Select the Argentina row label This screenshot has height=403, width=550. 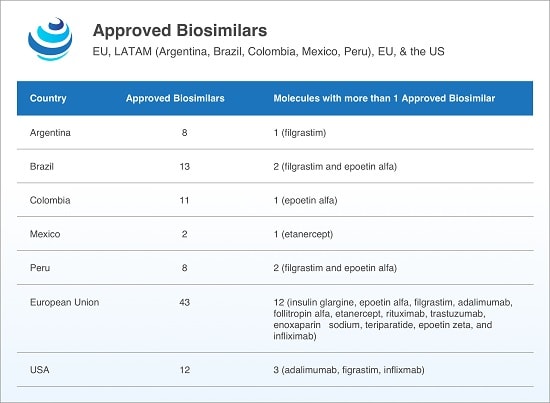point(50,133)
